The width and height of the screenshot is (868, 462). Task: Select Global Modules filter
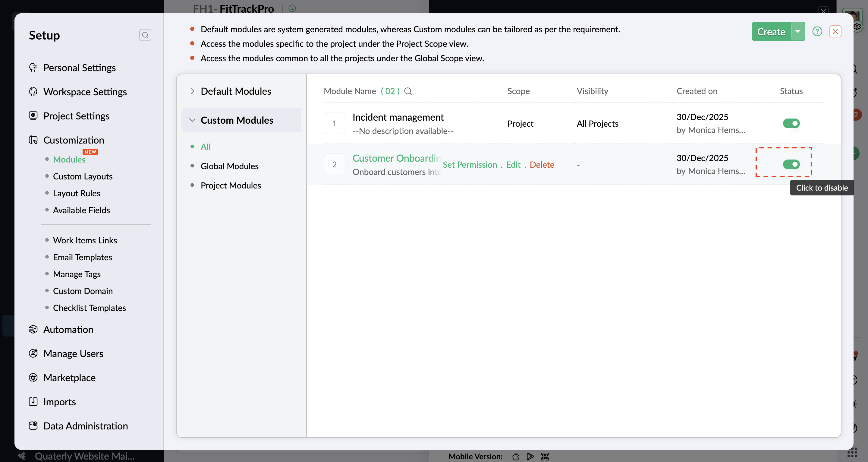point(229,166)
